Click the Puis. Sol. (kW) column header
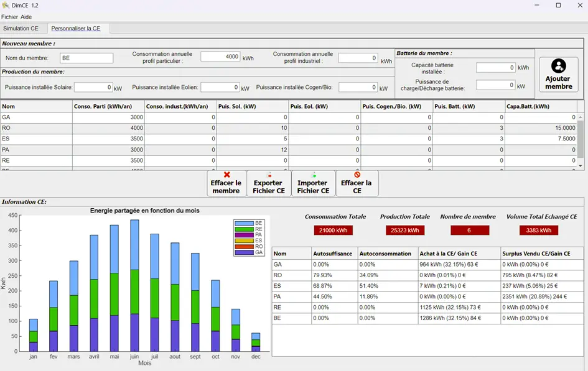Screen dimensions: 588x371 click(x=253, y=106)
